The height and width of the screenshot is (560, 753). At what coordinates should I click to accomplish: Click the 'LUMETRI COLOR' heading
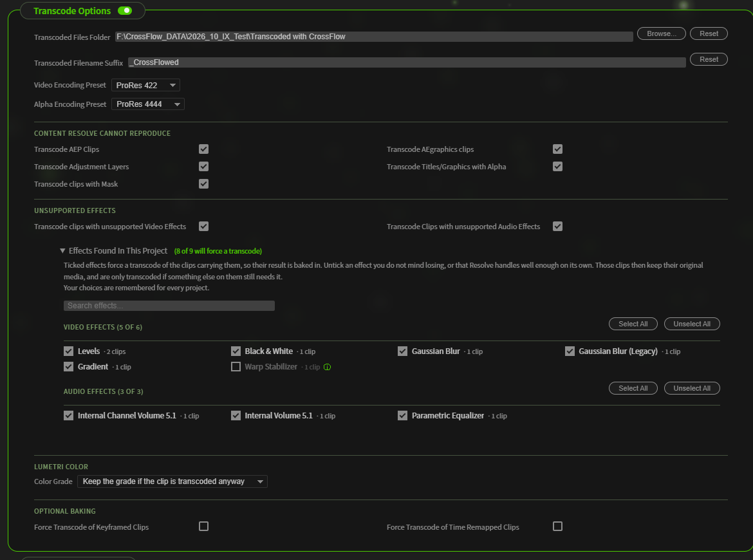coord(61,467)
